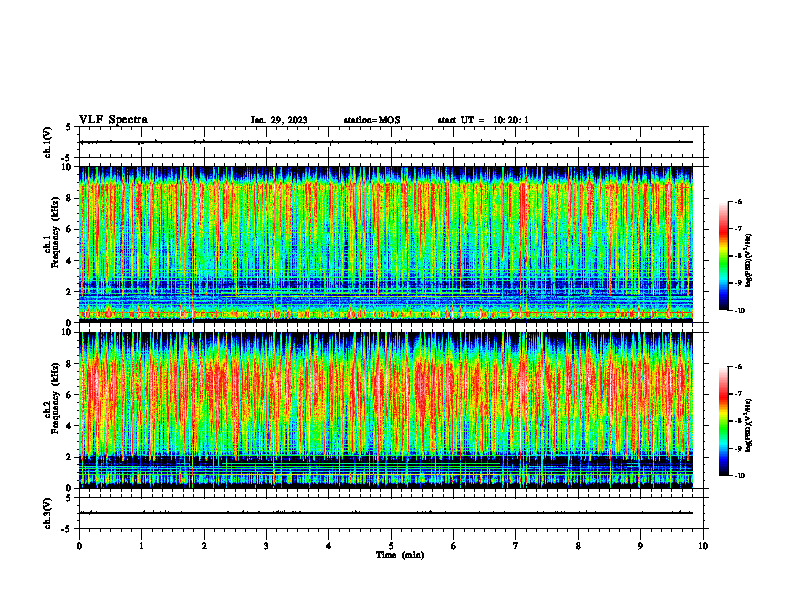Click the "ch.3(V)" axis label

tap(47, 513)
